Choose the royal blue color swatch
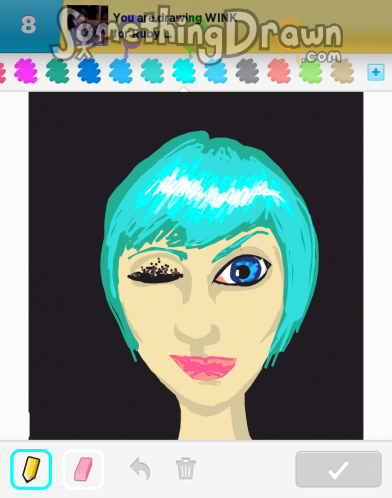Screen dimensions: 392x498 89,71
